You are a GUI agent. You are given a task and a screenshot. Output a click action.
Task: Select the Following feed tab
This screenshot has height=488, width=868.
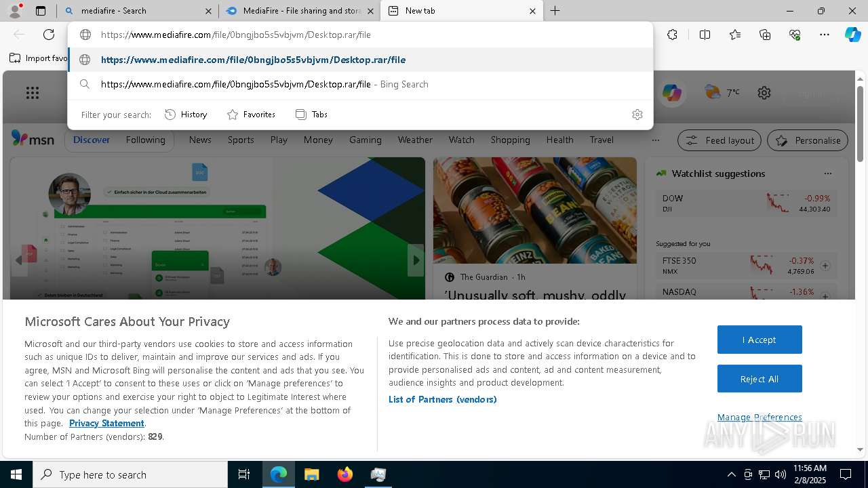(145, 140)
